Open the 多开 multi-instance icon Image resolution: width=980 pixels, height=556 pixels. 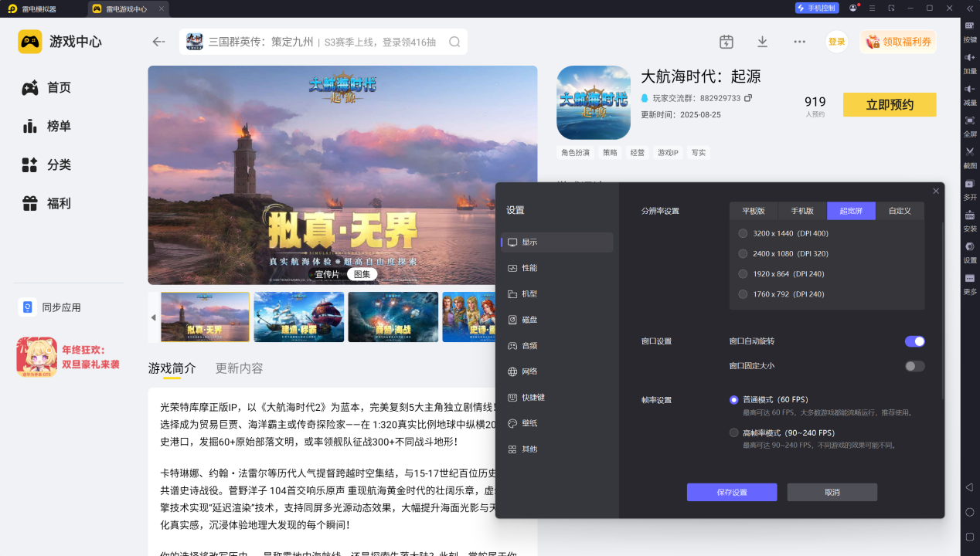969,185
